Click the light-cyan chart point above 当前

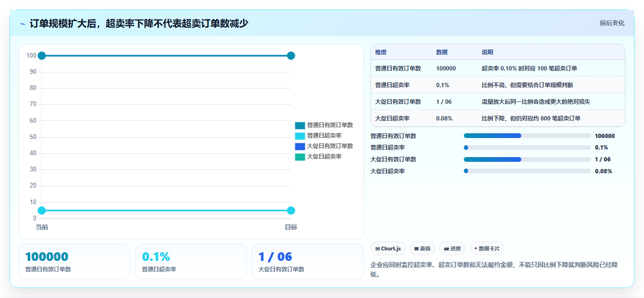pos(42,210)
